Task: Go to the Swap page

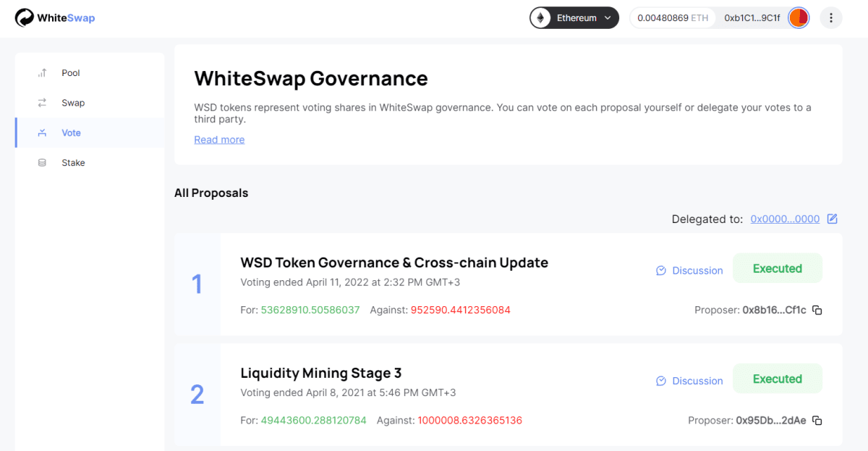Action: pos(72,103)
